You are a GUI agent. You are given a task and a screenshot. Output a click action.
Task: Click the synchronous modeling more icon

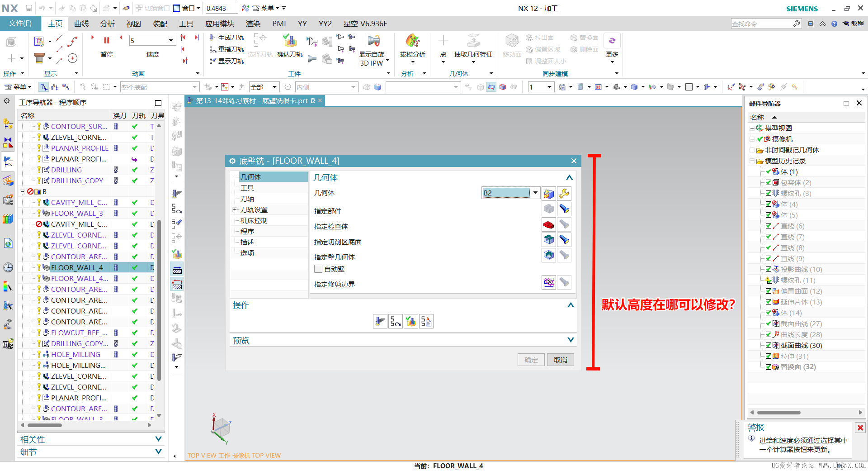coord(612,41)
